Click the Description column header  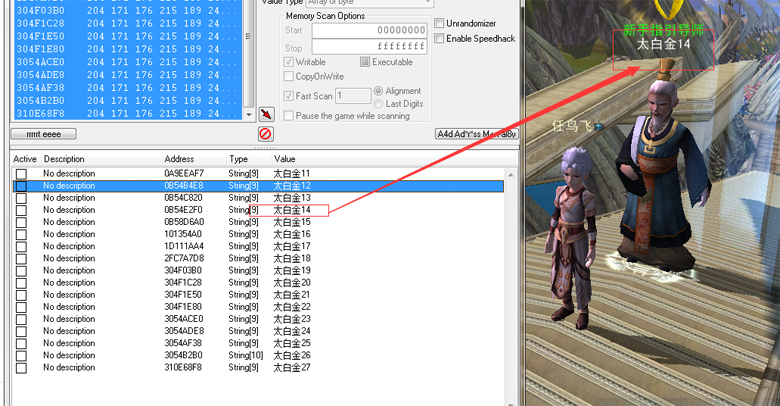pos(64,159)
